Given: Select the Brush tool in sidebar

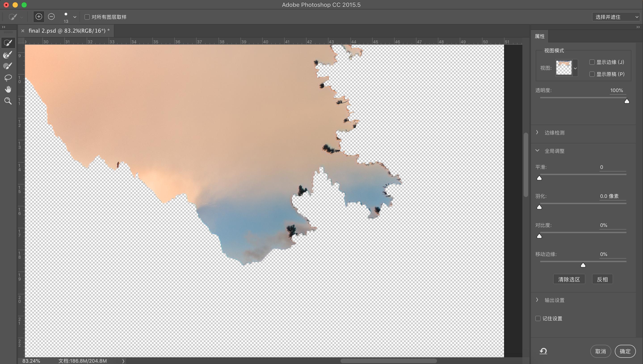Looking at the screenshot, I should tap(8, 66).
